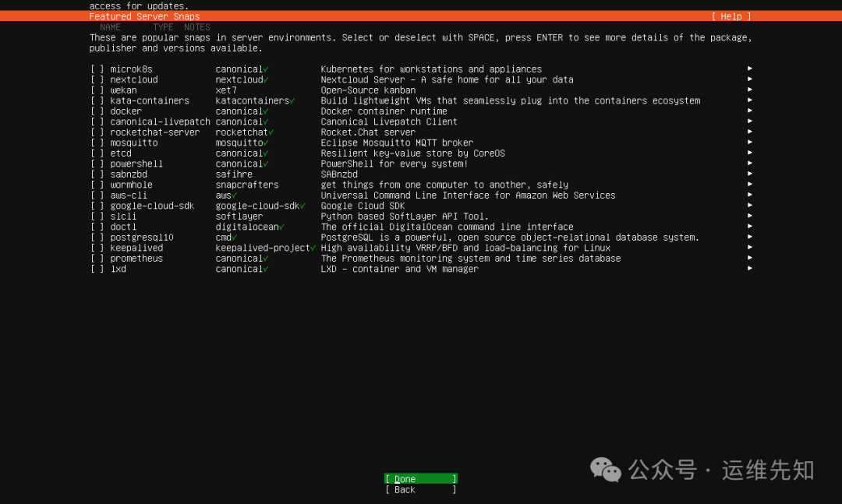
Task: Click publisher name xet7
Action: 226,90
